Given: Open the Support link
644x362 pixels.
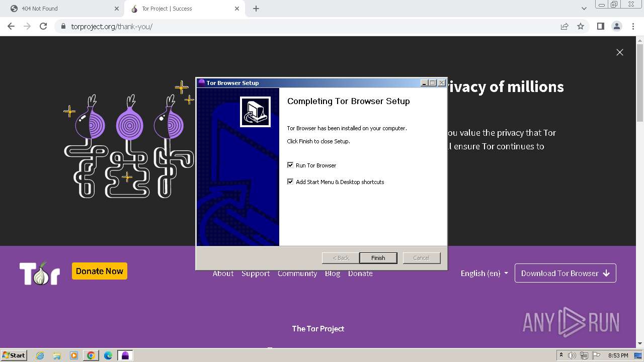Looking at the screenshot, I should point(256,274).
